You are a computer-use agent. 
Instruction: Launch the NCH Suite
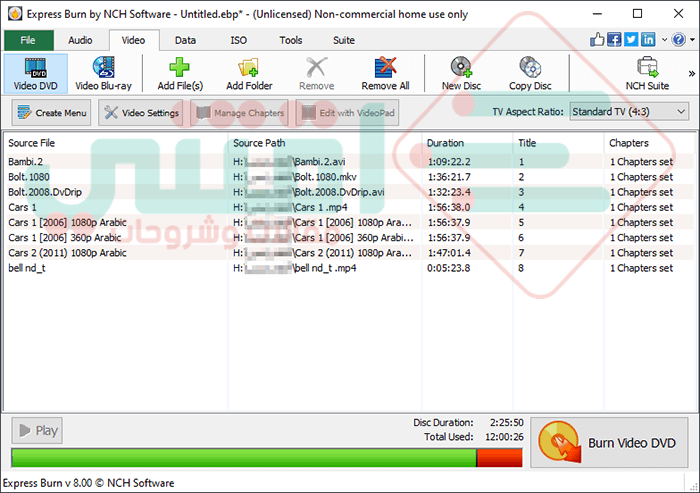(647, 74)
